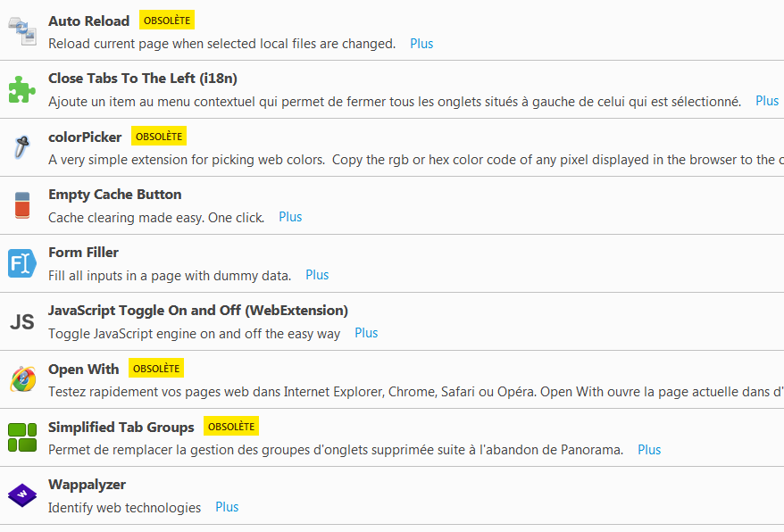The image size is (784, 532).
Task: Select the 'Open With' extension title
Action: click(x=84, y=369)
